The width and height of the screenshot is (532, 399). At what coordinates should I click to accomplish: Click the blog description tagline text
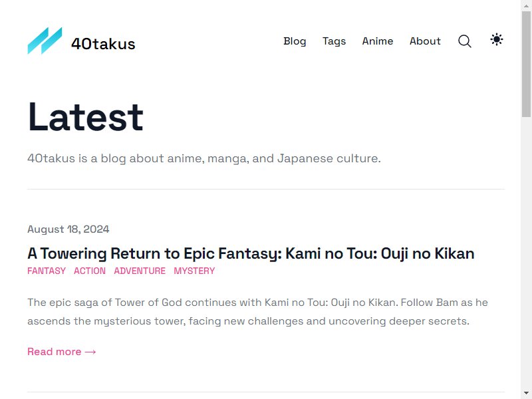coord(204,158)
